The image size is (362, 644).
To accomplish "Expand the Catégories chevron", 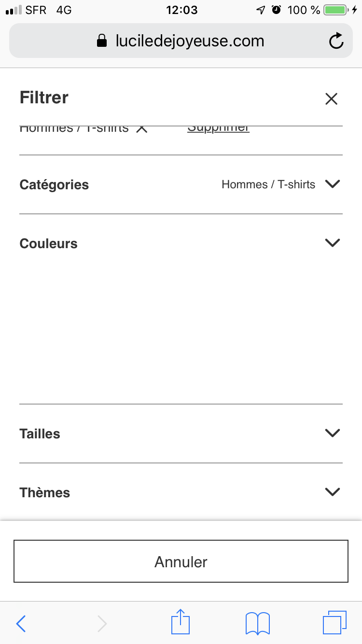I will [x=333, y=184].
